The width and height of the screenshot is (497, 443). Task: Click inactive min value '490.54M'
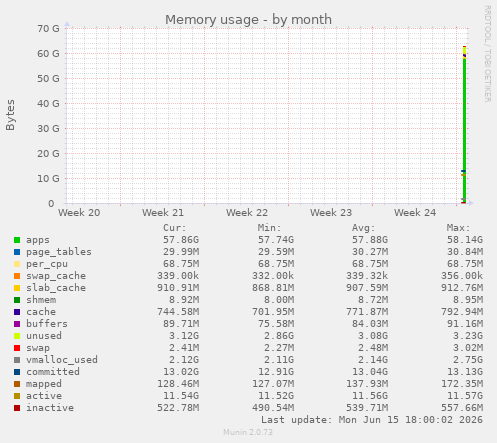coord(273,408)
